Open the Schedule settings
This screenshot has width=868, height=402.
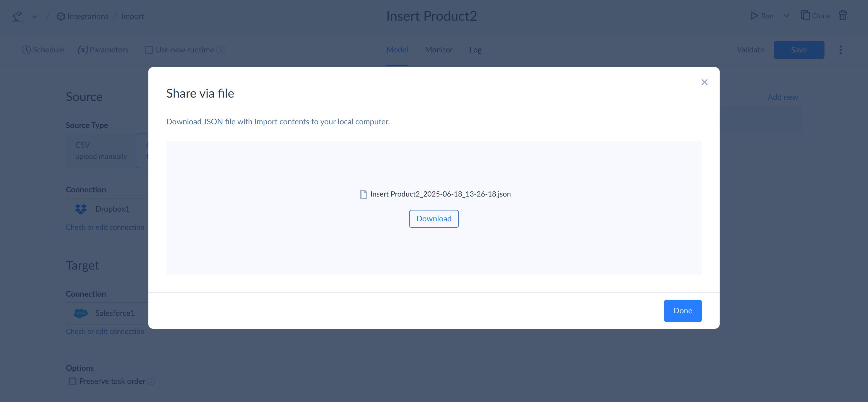click(43, 50)
